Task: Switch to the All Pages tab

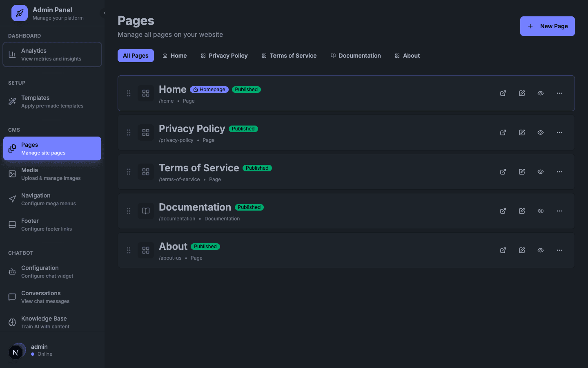Action: click(x=136, y=55)
